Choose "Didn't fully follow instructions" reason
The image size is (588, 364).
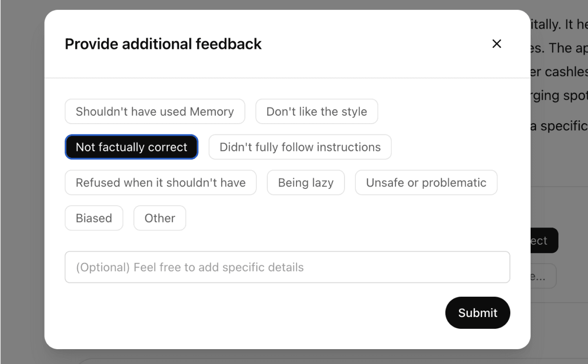[300, 147]
